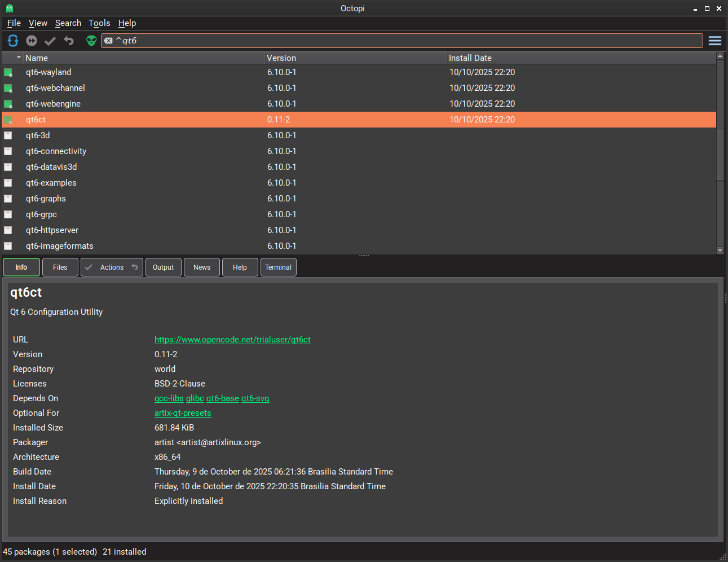Select the qt6-wayland package row
728x562 pixels.
pyautogui.click(x=359, y=72)
